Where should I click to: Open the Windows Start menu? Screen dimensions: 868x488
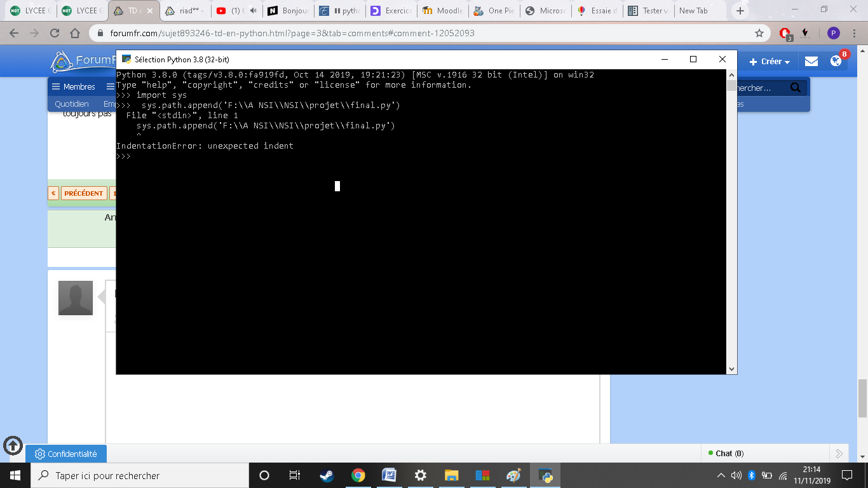[15, 475]
